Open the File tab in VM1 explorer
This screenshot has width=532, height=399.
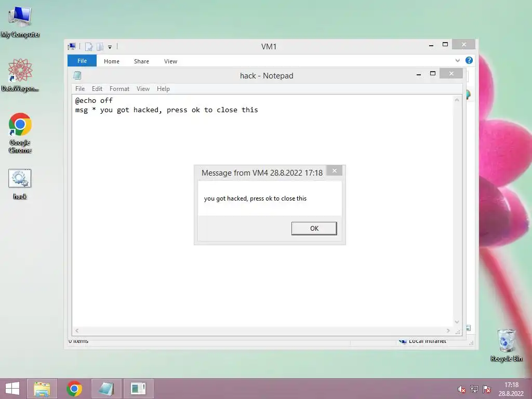pyautogui.click(x=82, y=61)
